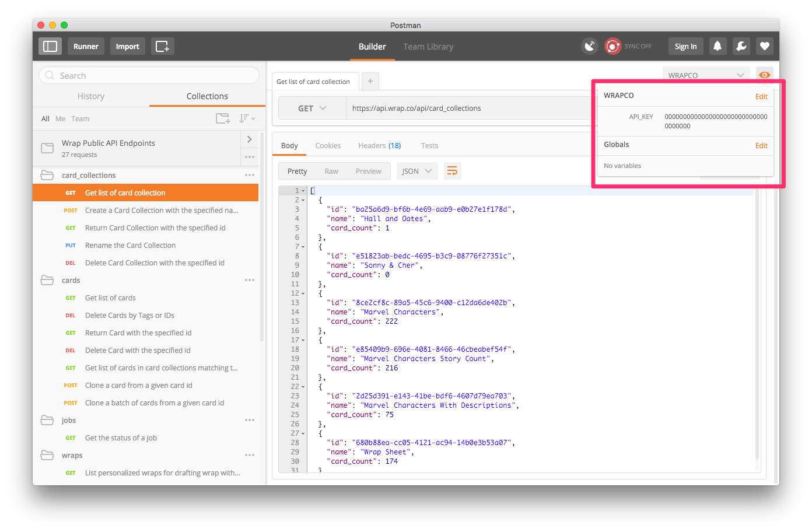Open Delete Cards by Tags or IDs request
This screenshot has height=532, width=812.
tap(145, 315)
